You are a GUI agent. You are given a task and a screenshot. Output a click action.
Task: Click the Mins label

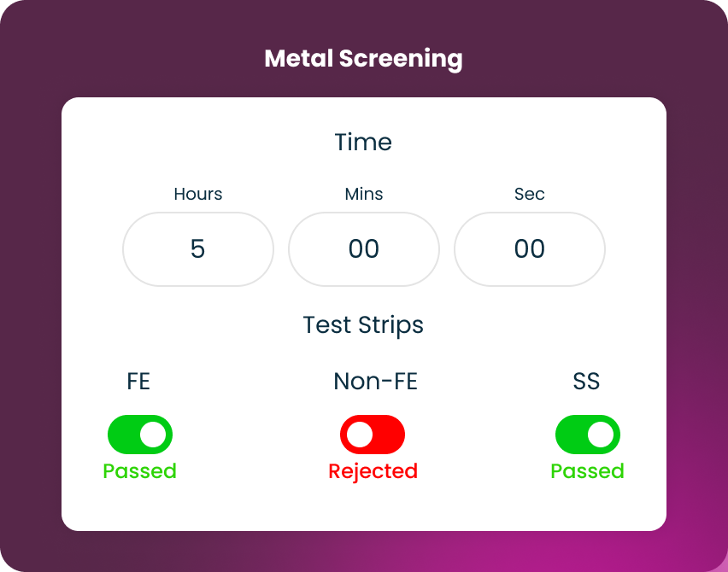pyautogui.click(x=364, y=194)
